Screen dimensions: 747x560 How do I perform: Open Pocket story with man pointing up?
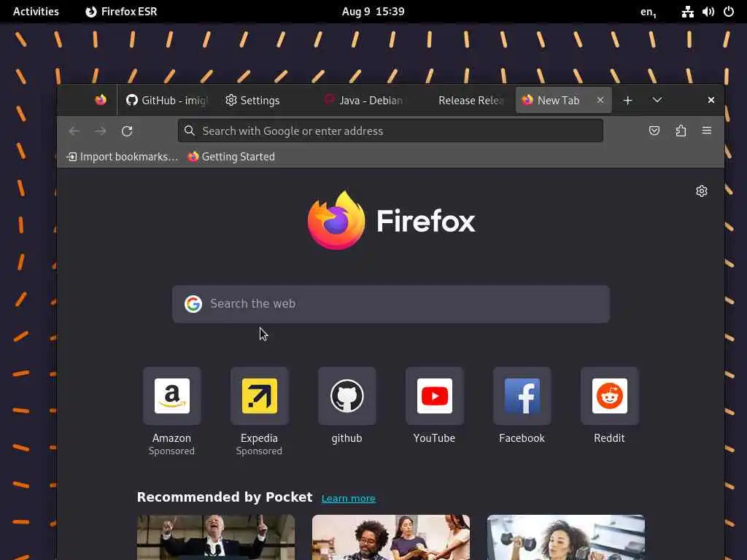(x=216, y=537)
